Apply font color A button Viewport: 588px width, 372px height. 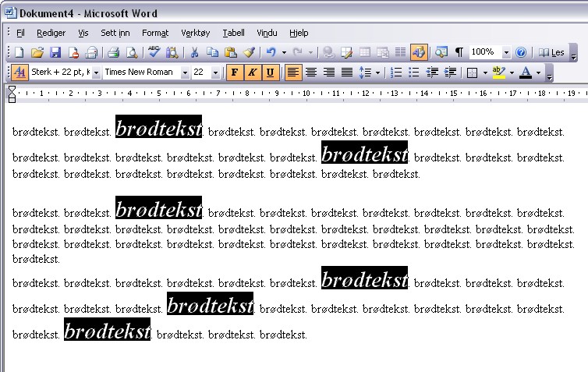point(526,73)
